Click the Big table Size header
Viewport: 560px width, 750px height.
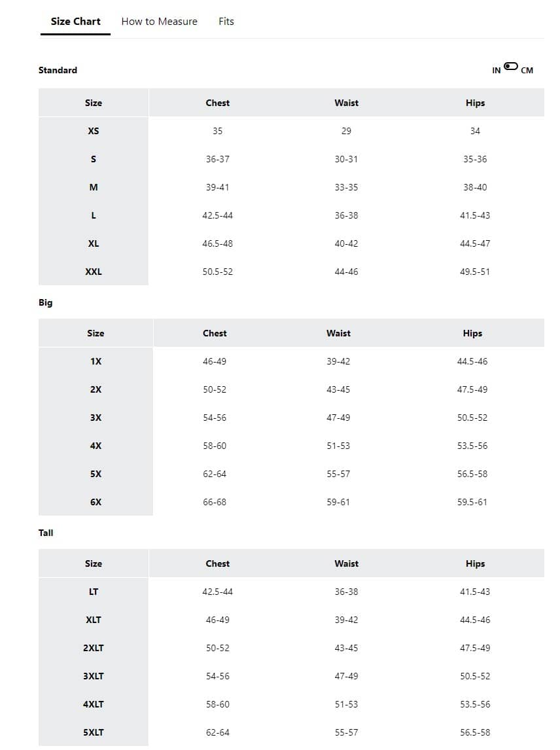tap(96, 333)
